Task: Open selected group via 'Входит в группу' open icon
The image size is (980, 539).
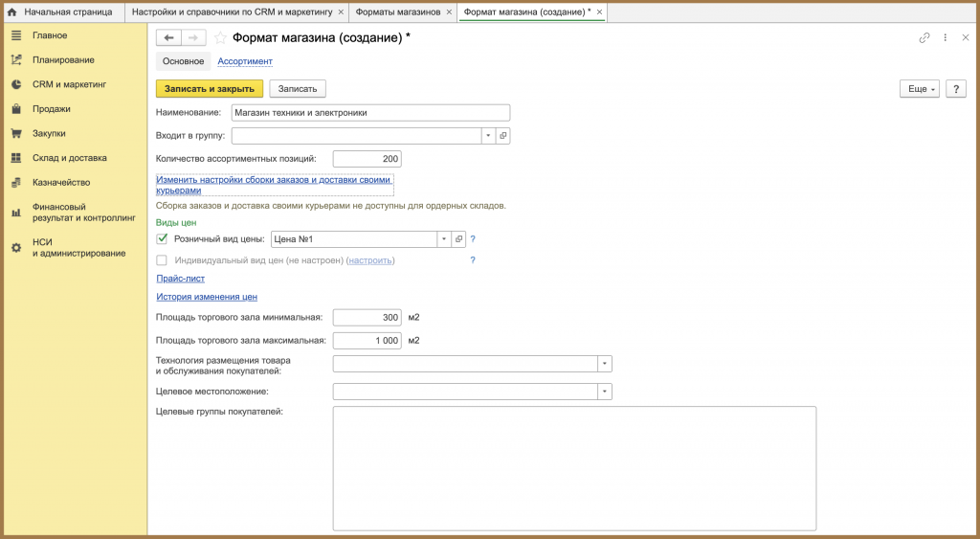Action: click(x=503, y=136)
